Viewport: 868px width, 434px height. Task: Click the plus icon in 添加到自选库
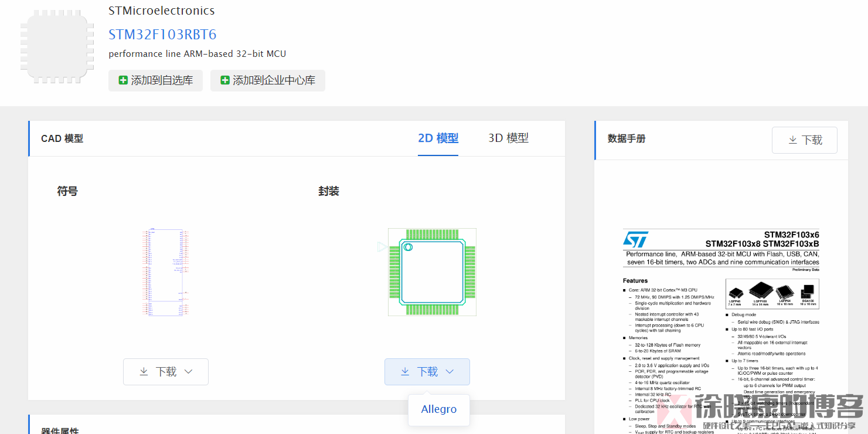[x=123, y=80]
